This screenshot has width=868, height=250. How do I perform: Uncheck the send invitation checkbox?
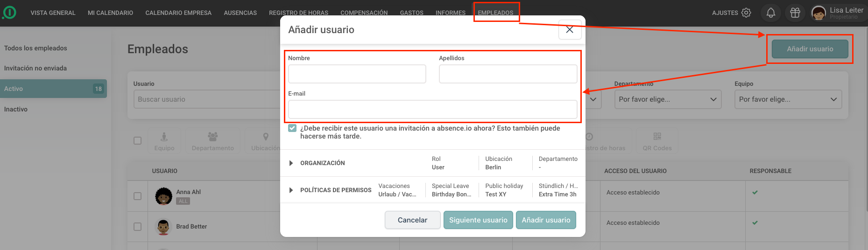pos(292,128)
